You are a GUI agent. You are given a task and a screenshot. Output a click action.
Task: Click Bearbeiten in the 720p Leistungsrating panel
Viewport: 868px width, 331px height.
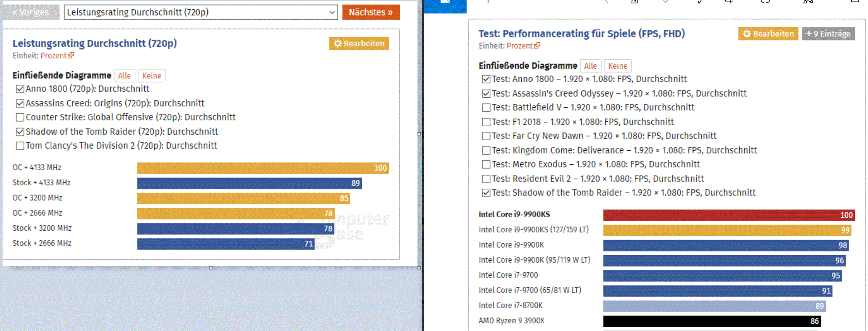coord(359,43)
